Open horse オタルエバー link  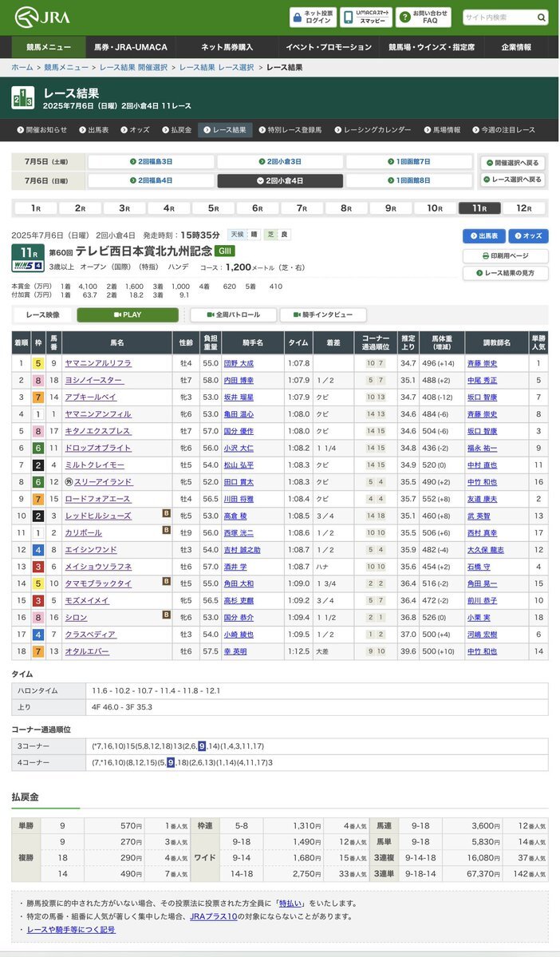[x=87, y=651]
